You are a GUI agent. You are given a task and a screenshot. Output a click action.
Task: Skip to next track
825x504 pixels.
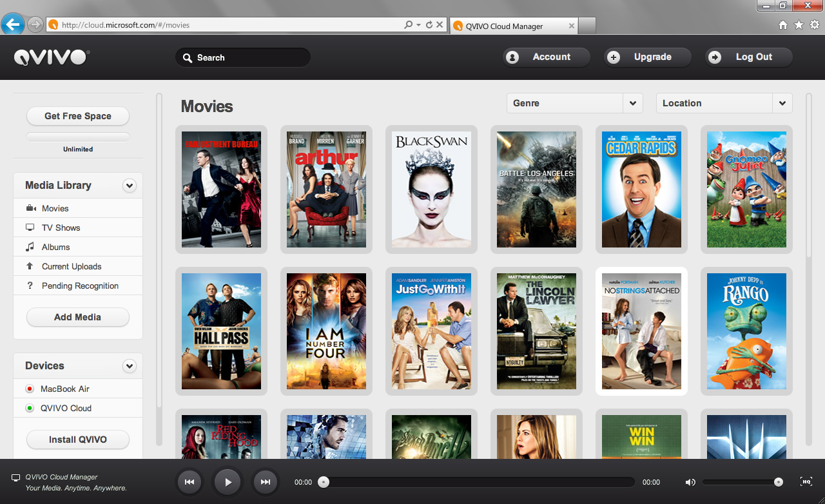tap(266, 482)
